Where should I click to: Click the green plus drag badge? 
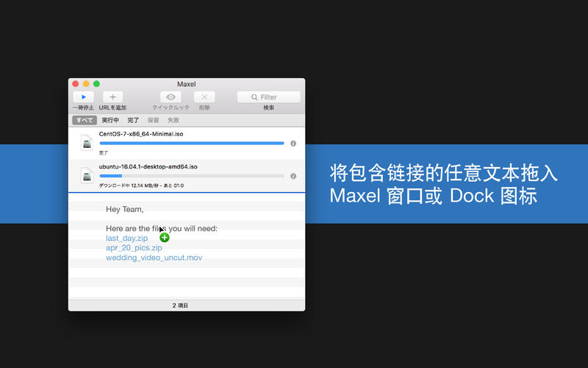[164, 238]
